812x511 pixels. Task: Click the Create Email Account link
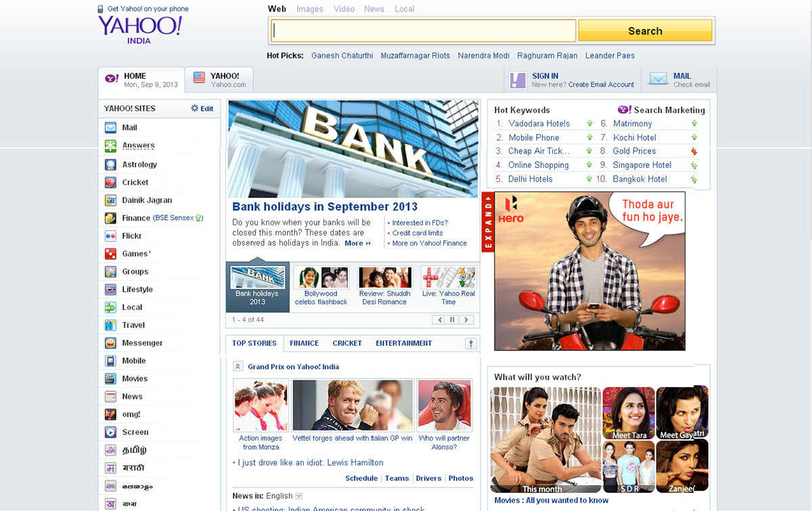(x=602, y=85)
